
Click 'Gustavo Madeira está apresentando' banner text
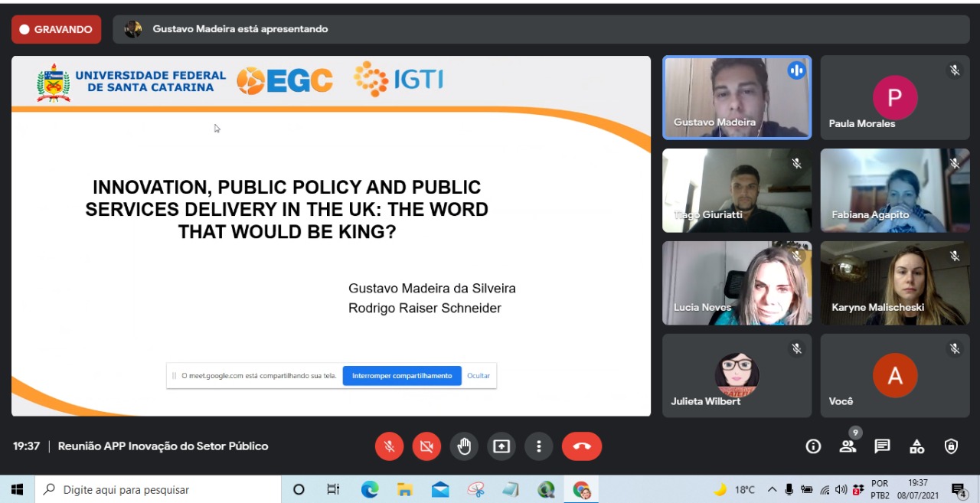point(240,29)
